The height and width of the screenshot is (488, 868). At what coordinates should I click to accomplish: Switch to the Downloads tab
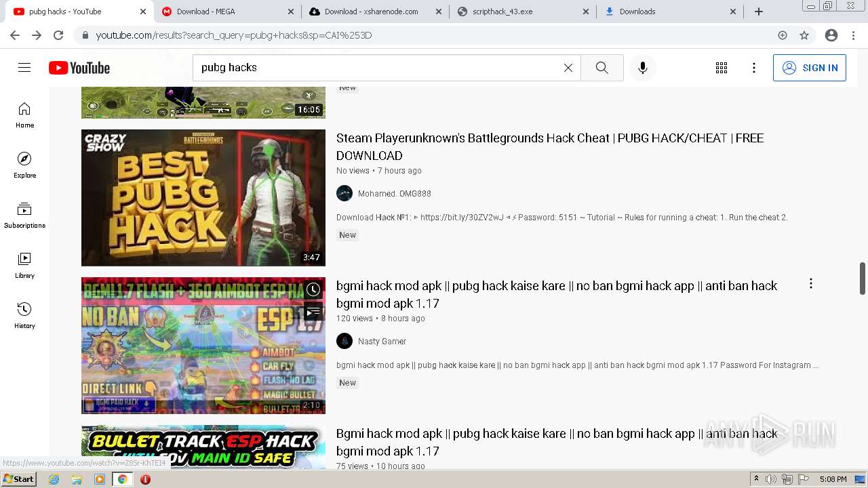(x=670, y=12)
